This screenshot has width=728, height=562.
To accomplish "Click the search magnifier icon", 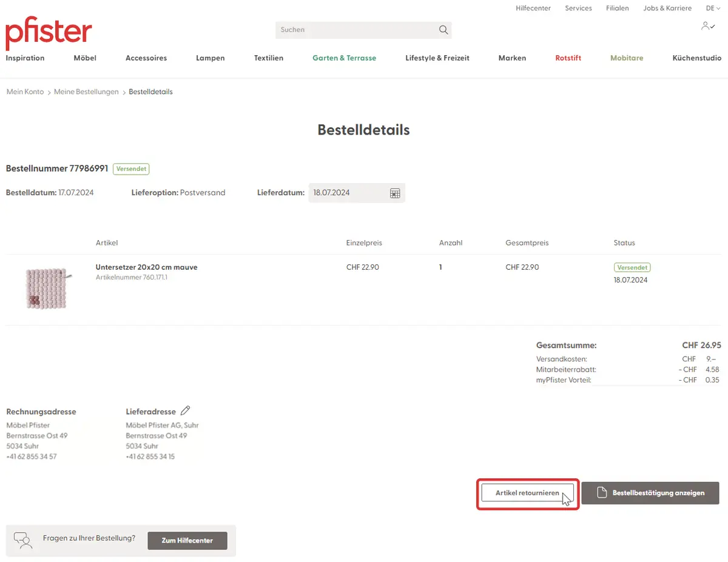I will [x=443, y=30].
